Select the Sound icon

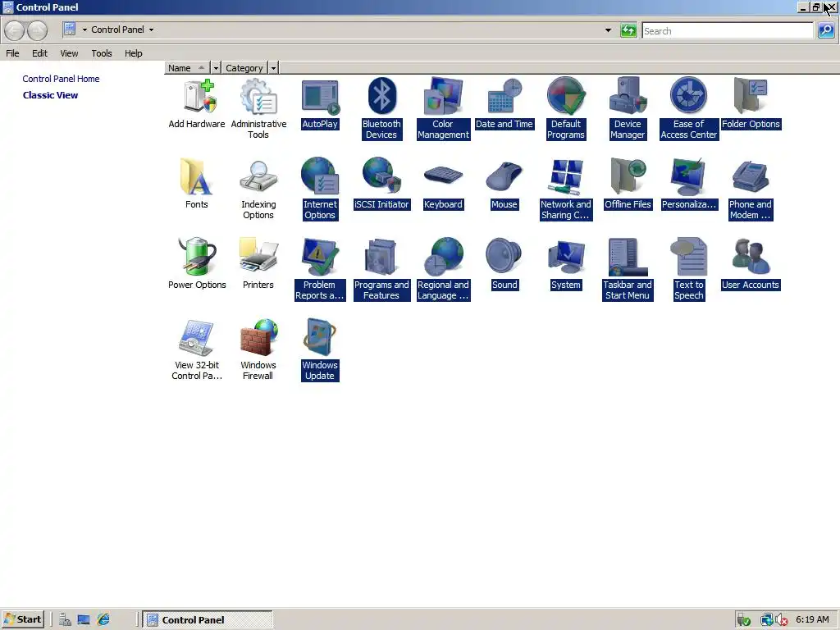[x=504, y=264]
